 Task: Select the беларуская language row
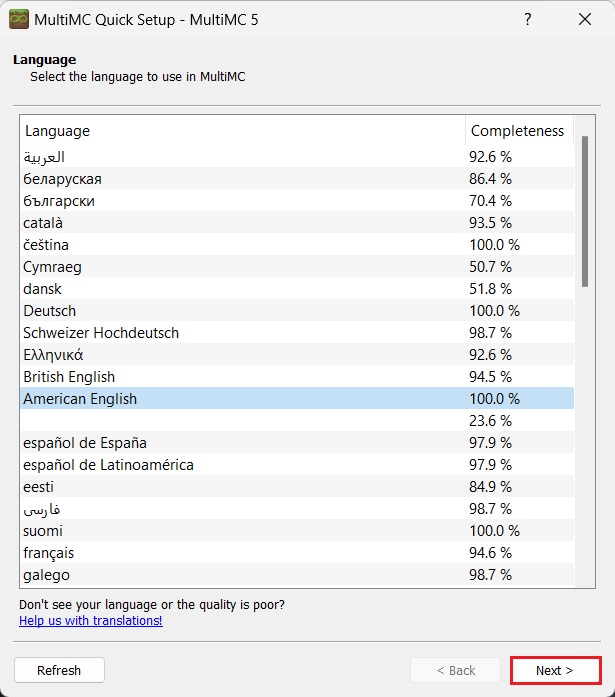click(x=297, y=179)
